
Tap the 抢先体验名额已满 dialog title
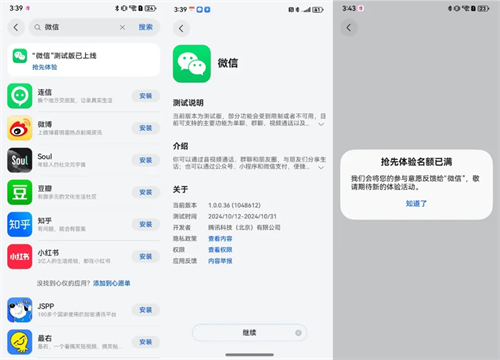[x=416, y=162]
